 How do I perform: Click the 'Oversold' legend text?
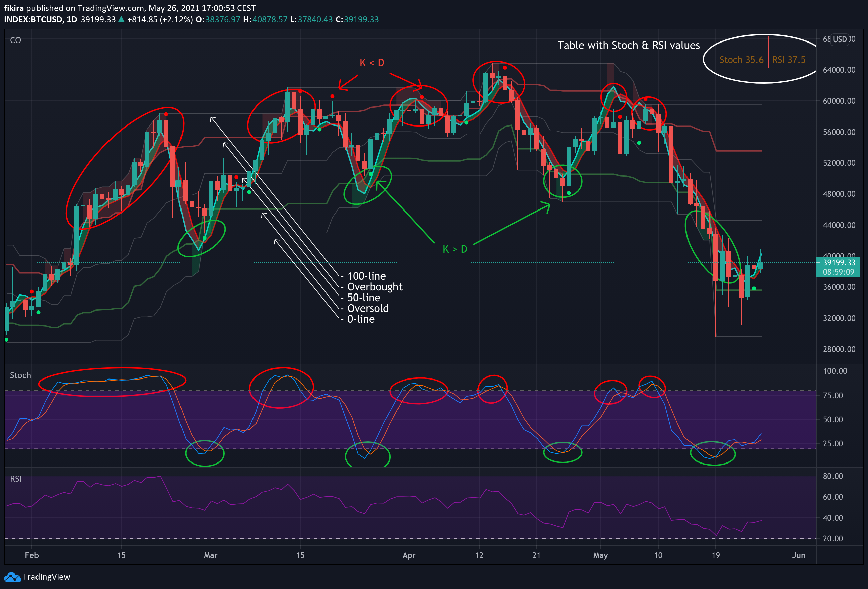click(x=368, y=308)
